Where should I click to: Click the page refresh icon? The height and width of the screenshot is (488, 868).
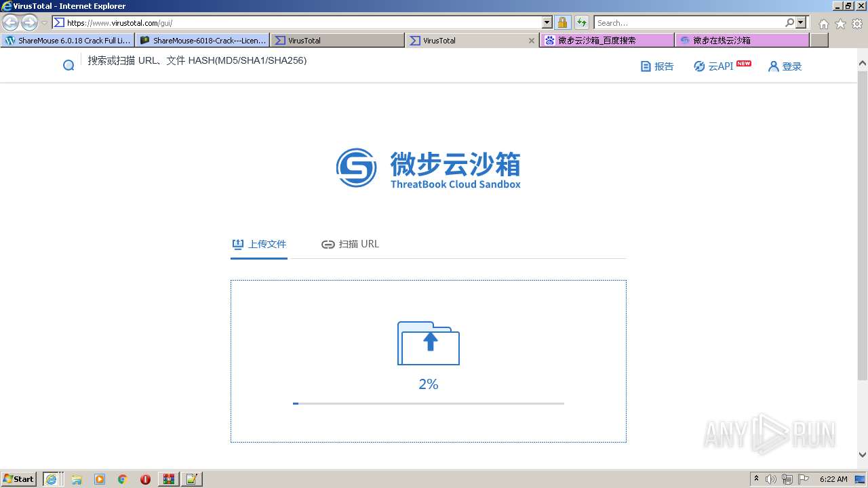(581, 22)
